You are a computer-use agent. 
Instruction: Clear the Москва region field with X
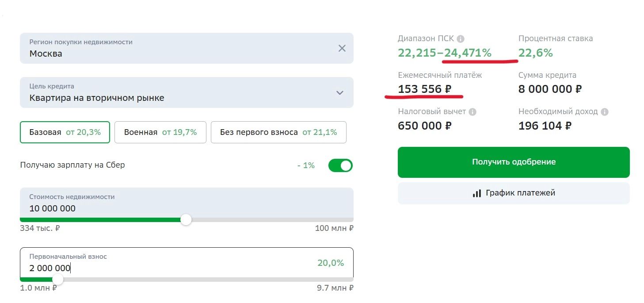click(342, 48)
